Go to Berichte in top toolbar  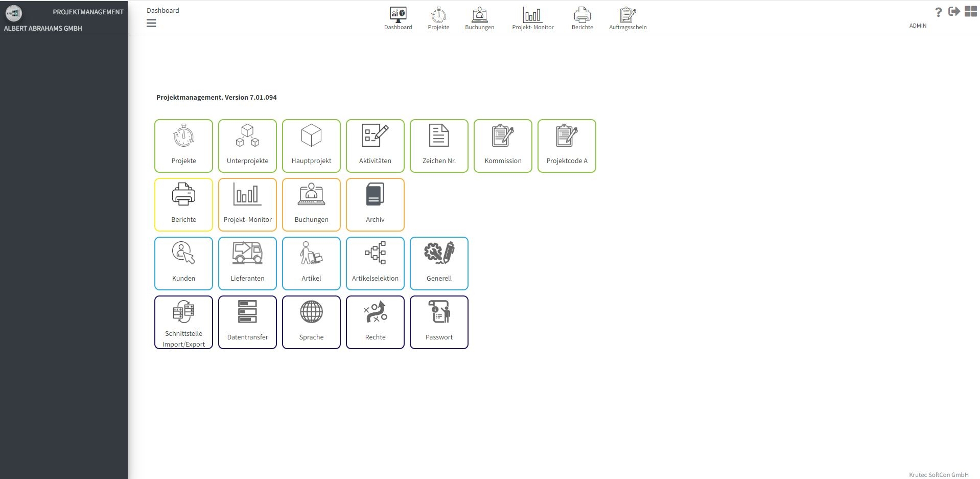point(582,18)
